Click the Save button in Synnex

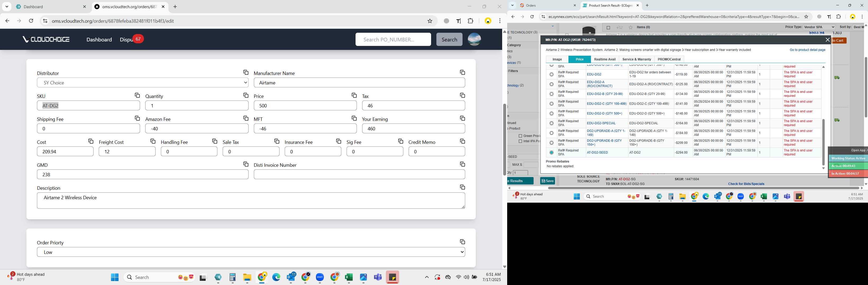[x=548, y=181]
